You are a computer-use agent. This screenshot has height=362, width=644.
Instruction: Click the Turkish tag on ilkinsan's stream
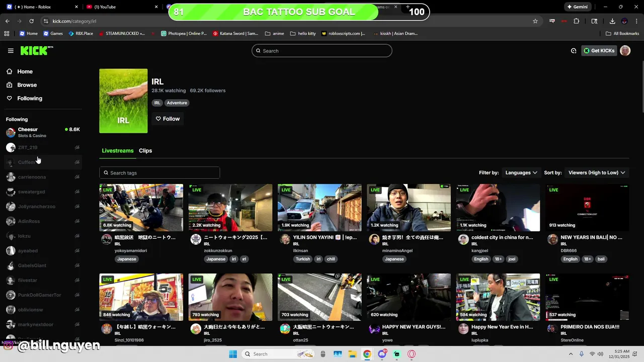click(x=303, y=259)
